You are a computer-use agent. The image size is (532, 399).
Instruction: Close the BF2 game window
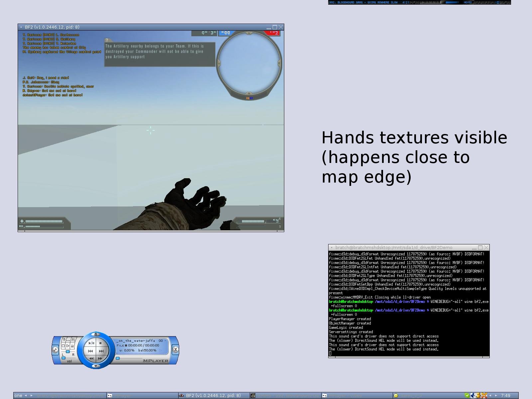281,27
